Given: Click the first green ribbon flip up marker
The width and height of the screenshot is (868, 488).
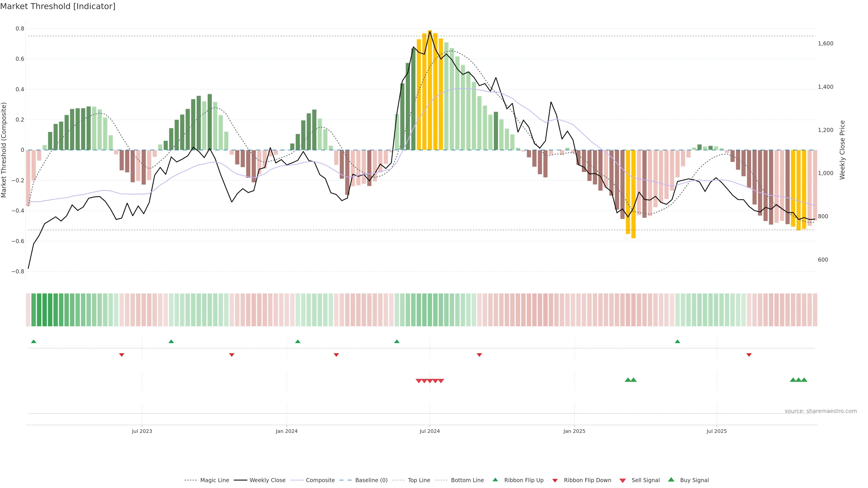Looking at the screenshot, I should tap(33, 342).
